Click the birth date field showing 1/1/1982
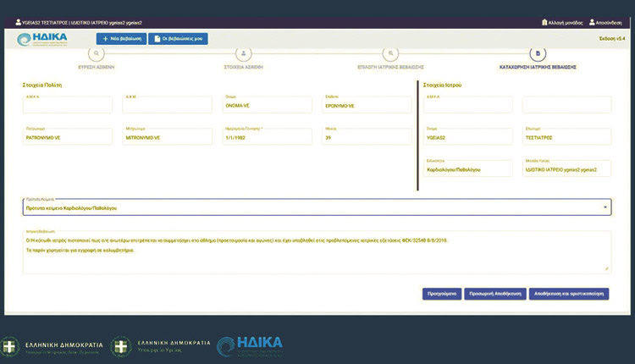Screen dimensions: 635x364 268,136
